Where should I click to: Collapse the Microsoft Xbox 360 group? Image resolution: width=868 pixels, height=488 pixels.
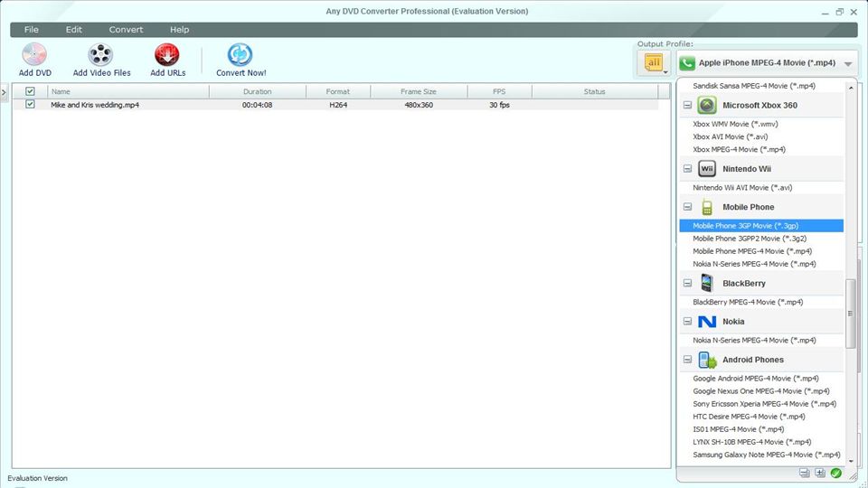click(687, 105)
